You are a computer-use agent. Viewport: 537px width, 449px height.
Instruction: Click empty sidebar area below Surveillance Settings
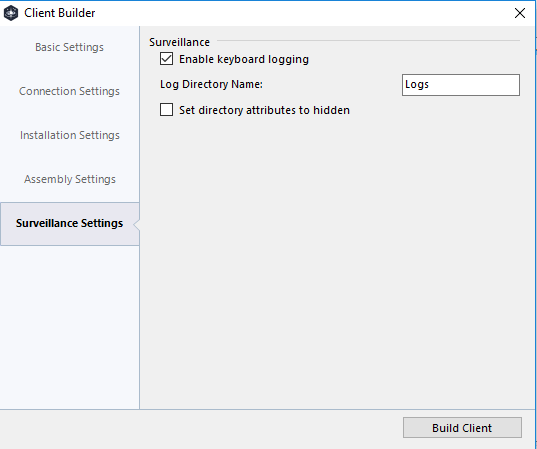pos(70,325)
